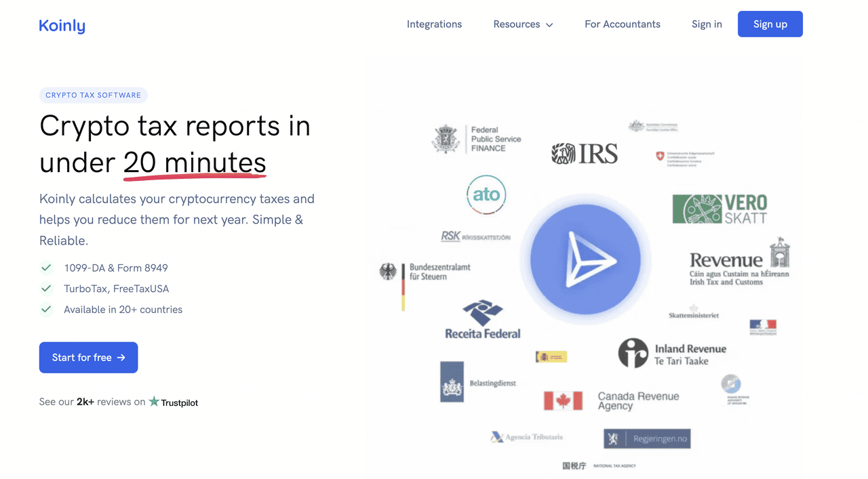Click the Canada Revenue Agency flag icon
868x479 pixels.
(563, 401)
